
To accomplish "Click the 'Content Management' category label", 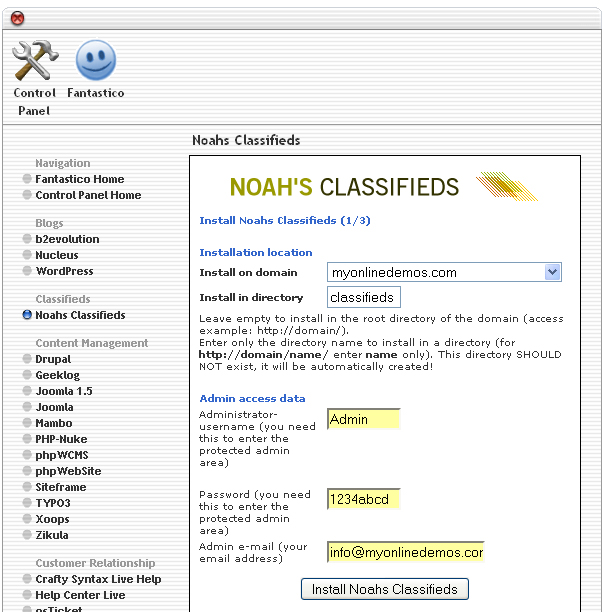I will [92, 343].
